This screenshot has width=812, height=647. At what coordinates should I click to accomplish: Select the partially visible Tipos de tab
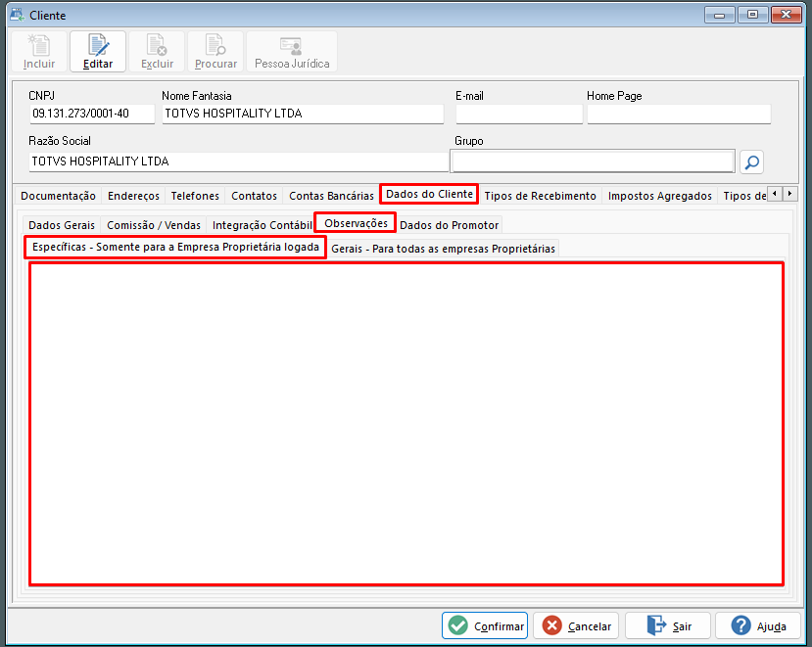point(743,196)
